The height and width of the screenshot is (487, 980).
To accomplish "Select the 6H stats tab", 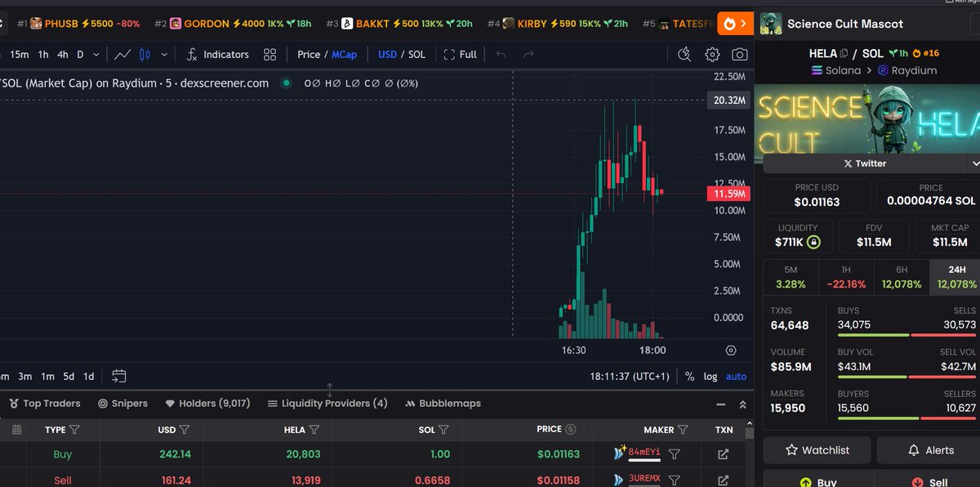I will click(x=902, y=277).
